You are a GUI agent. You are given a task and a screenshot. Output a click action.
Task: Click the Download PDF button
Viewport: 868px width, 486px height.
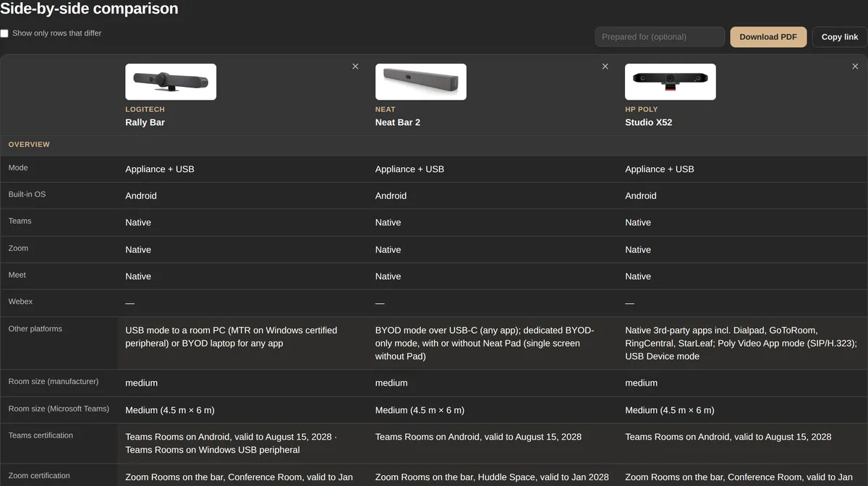(768, 37)
